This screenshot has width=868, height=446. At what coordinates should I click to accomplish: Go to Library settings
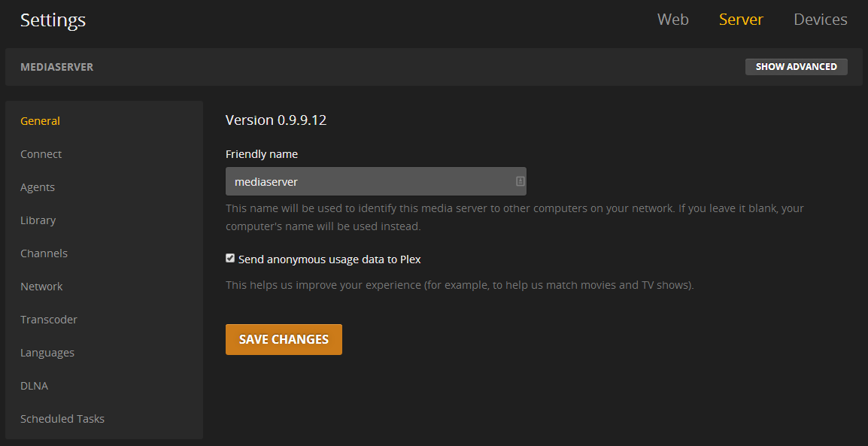point(38,220)
